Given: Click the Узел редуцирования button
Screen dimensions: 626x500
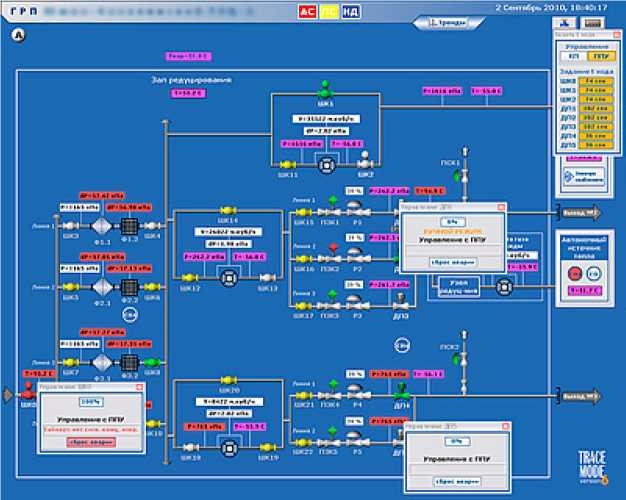Looking at the screenshot, I should click(x=459, y=287).
